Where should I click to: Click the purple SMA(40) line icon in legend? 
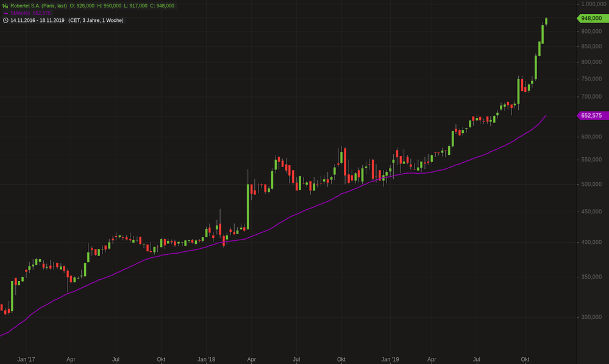pyautogui.click(x=5, y=13)
